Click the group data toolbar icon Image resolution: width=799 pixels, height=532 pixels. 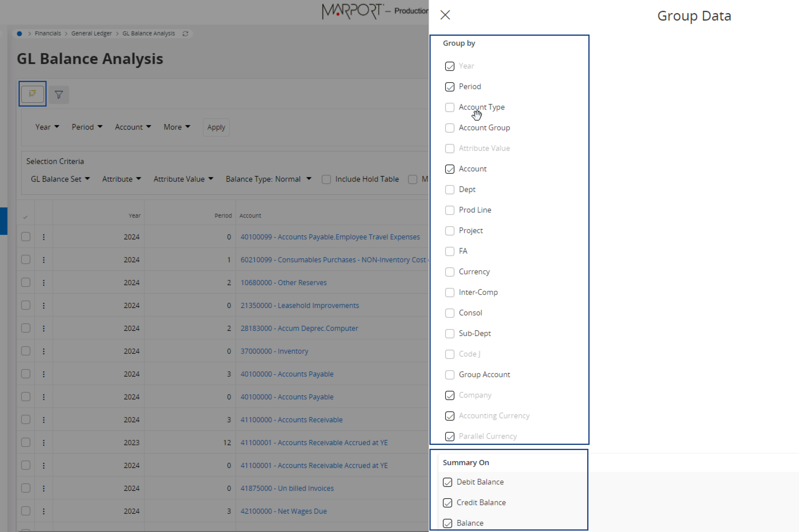coord(32,94)
